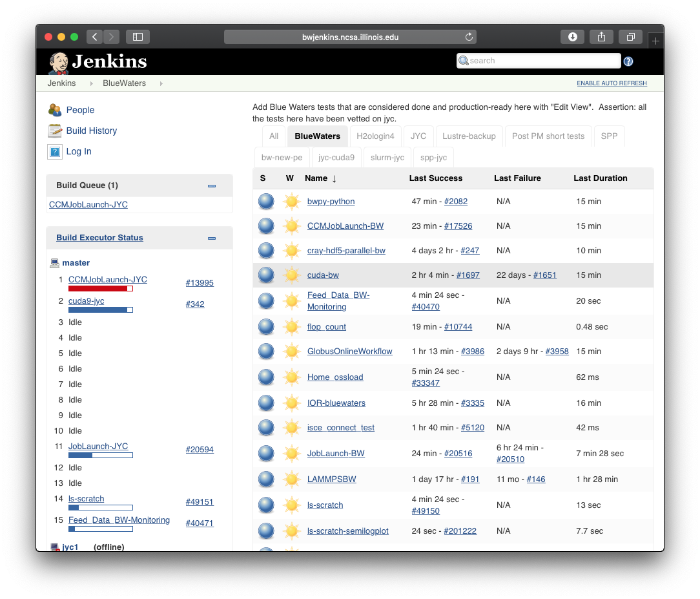700x599 pixels.
Task: Click the ENABLE AUTO REFRESH link
Action: pyautogui.click(x=612, y=83)
